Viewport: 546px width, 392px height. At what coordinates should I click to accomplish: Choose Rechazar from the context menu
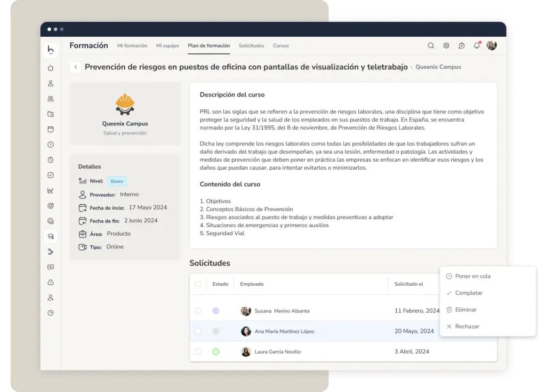tap(467, 326)
